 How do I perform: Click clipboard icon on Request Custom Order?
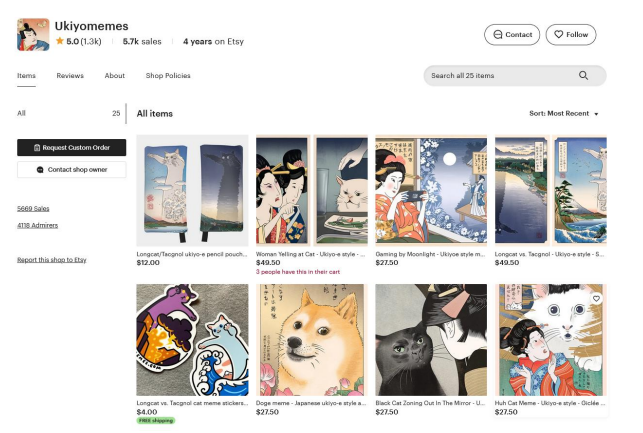click(x=37, y=147)
